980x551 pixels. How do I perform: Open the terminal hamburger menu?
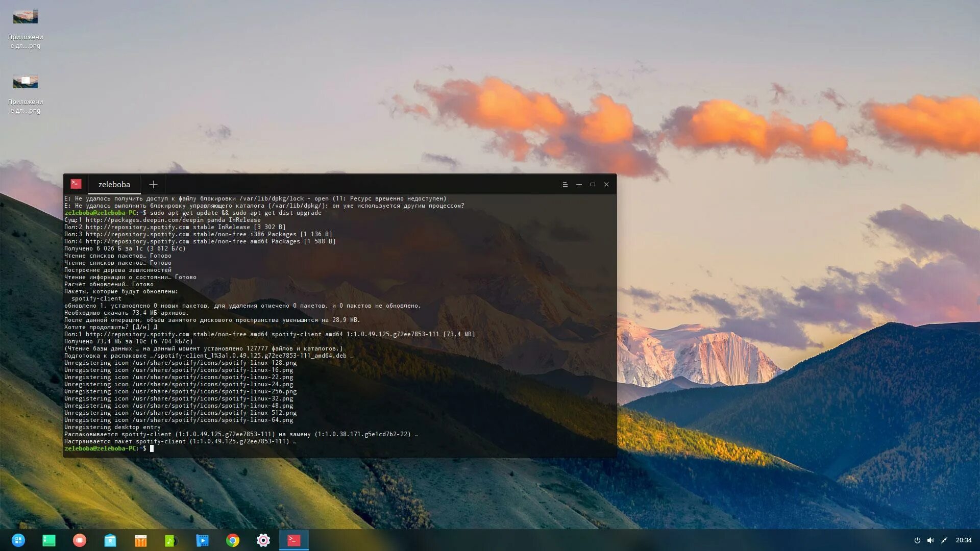tap(565, 185)
